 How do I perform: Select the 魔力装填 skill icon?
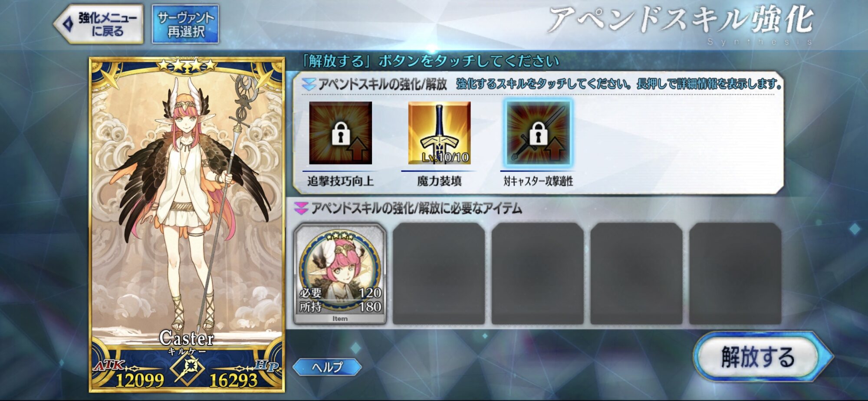[x=439, y=133]
